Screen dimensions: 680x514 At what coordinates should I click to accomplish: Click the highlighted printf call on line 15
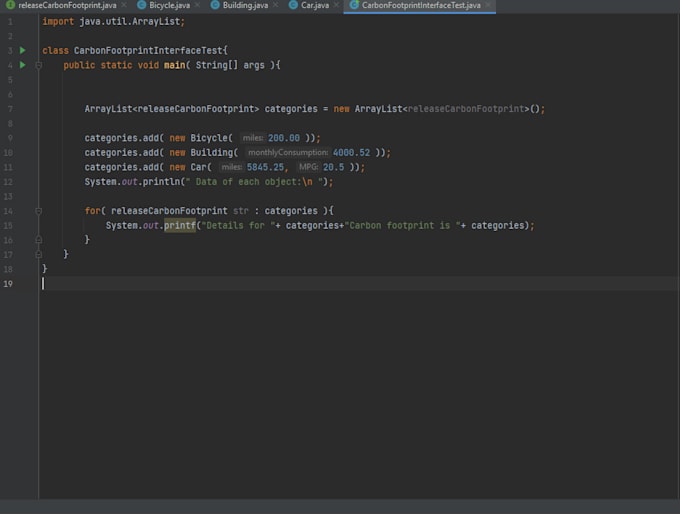[180, 226]
